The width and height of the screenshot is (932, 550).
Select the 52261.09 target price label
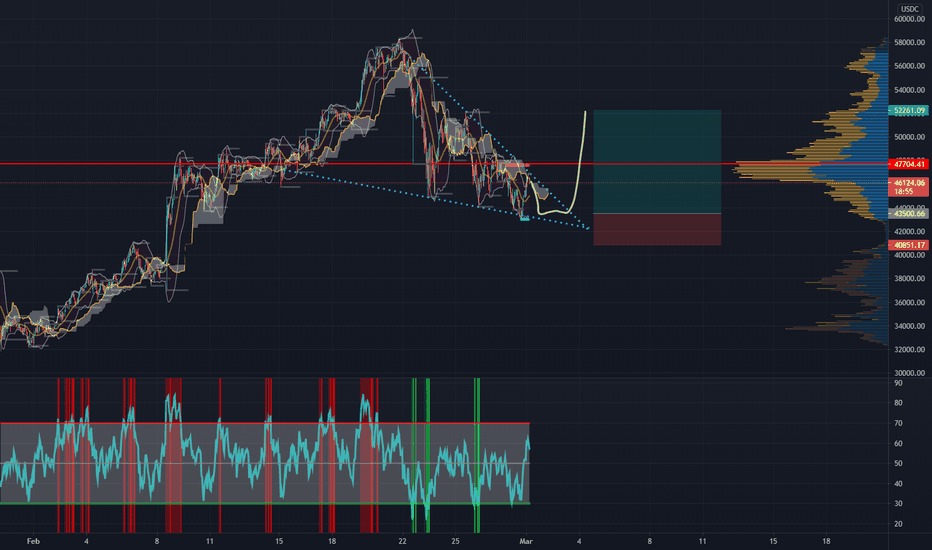(x=909, y=111)
